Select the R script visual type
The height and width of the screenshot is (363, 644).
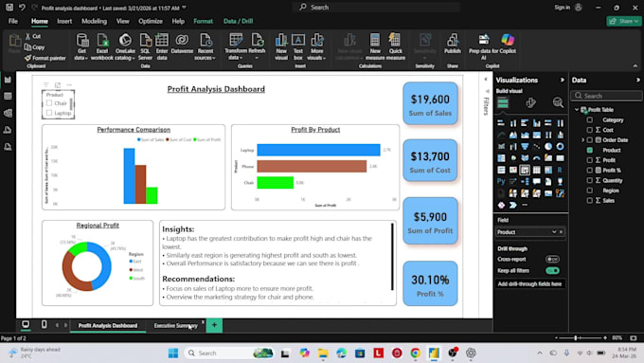click(x=560, y=170)
